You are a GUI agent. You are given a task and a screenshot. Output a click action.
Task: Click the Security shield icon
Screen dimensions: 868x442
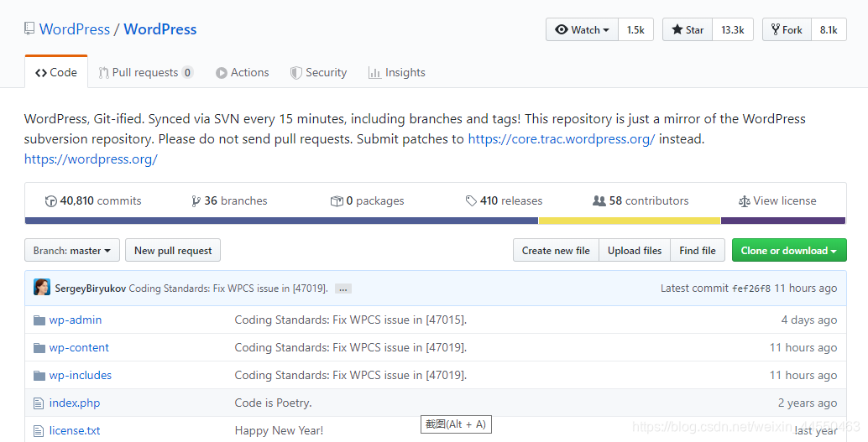coord(296,73)
